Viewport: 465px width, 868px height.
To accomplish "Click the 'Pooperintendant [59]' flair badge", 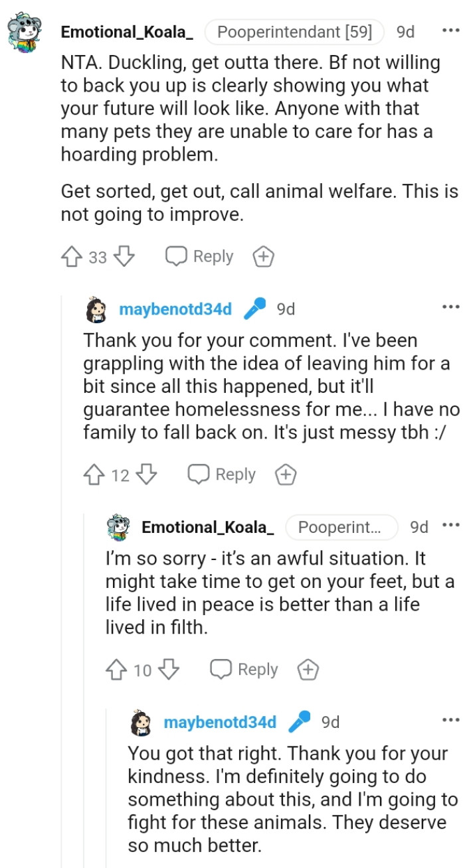I will click(293, 31).
